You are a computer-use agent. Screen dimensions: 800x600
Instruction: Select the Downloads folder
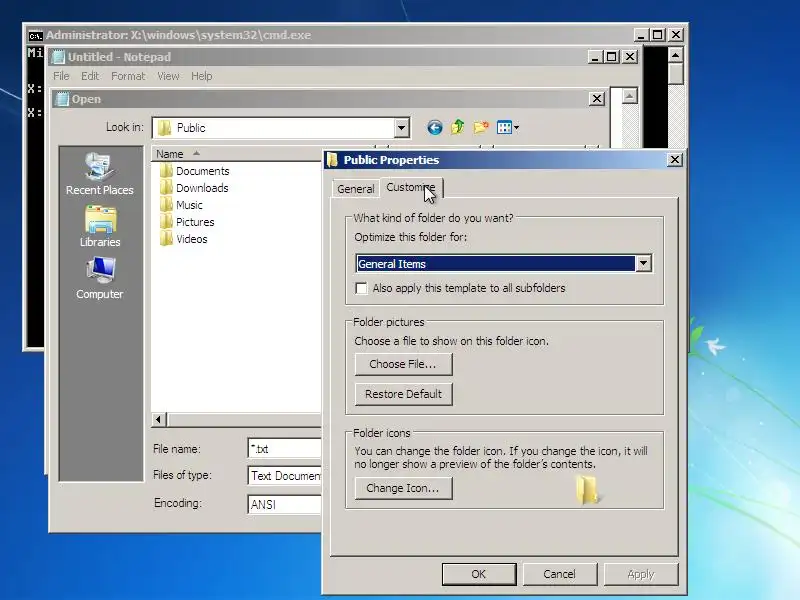(194, 188)
